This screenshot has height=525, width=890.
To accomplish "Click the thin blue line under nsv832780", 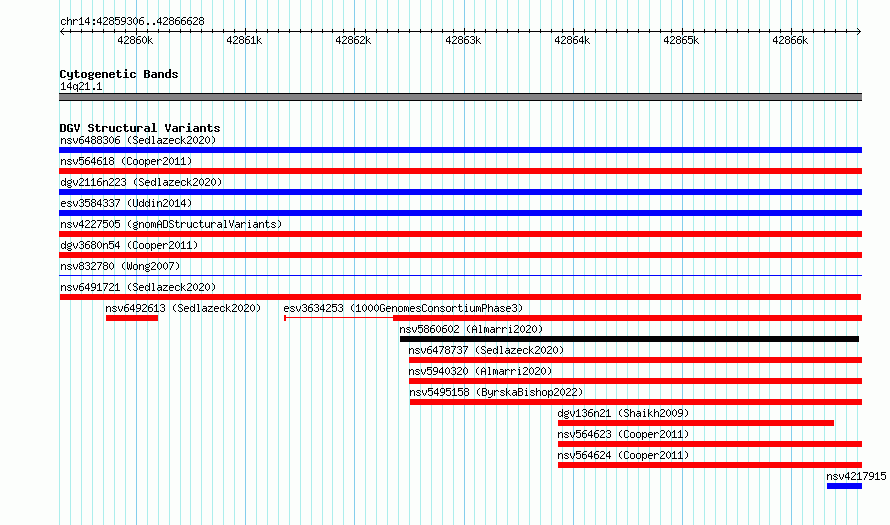I will (x=460, y=276).
